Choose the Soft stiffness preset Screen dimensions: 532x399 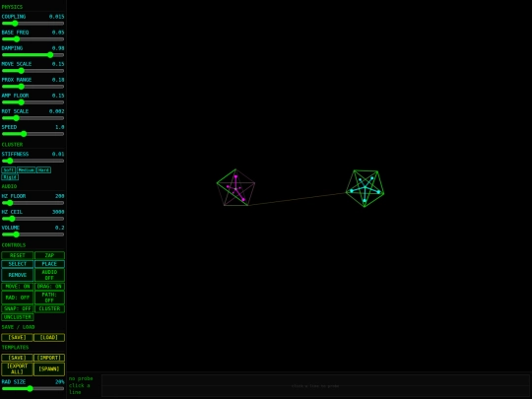pyautogui.click(x=9, y=170)
